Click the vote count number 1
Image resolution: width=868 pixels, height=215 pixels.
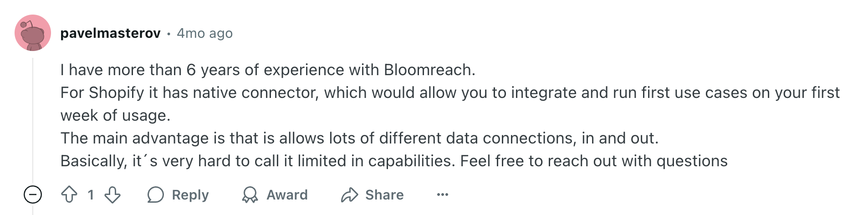coord(91,195)
